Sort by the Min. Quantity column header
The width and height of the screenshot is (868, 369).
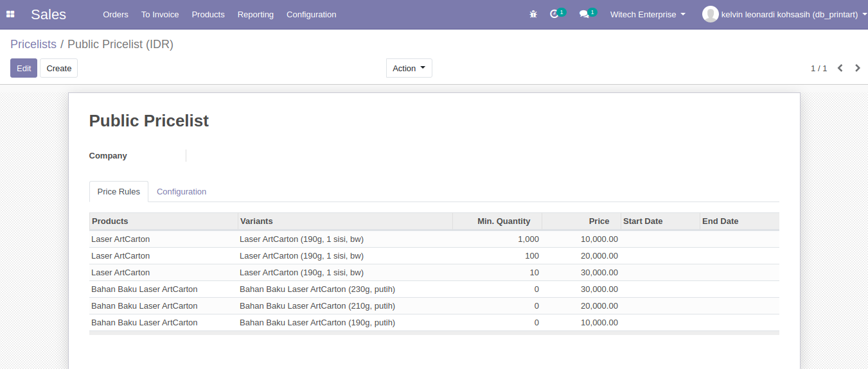tap(503, 221)
